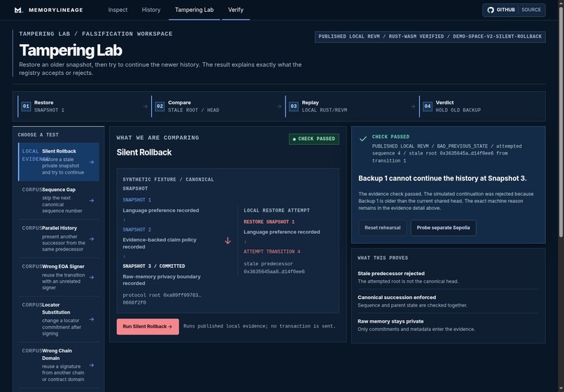Click the arrow beside Locator Substitution test

[92, 319]
